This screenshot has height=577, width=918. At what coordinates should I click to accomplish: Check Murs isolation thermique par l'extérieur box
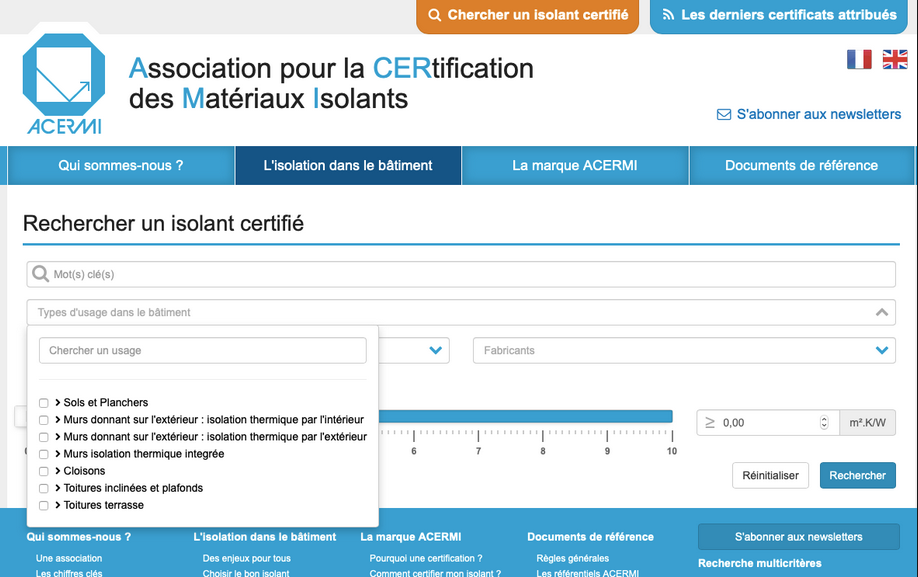44,437
